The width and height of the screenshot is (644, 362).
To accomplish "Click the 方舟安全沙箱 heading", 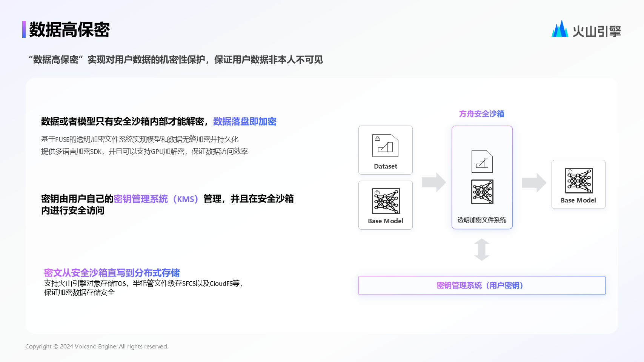I will tap(482, 114).
